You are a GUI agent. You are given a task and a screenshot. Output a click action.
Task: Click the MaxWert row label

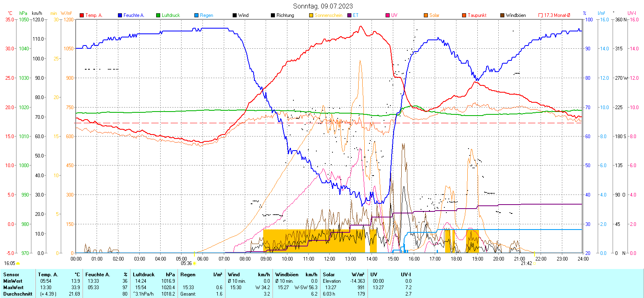point(13,288)
